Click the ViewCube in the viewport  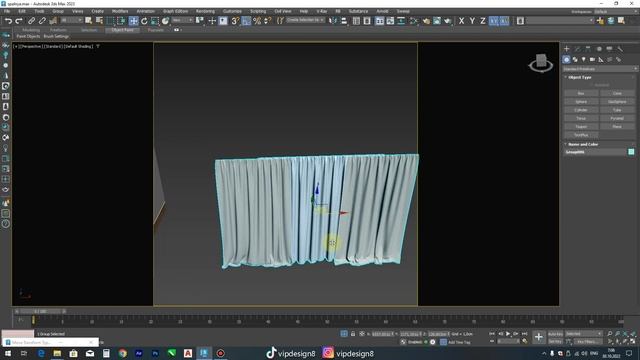(x=541, y=63)
